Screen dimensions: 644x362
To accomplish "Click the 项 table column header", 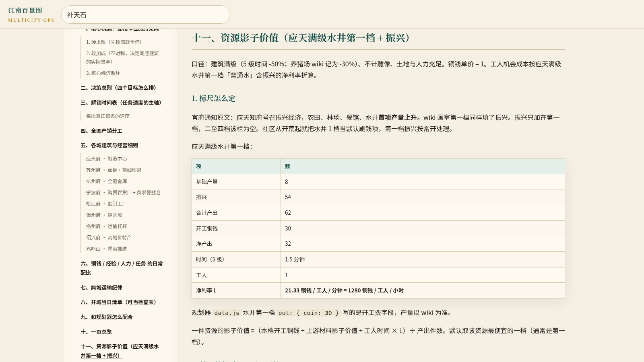I will 236,166.
